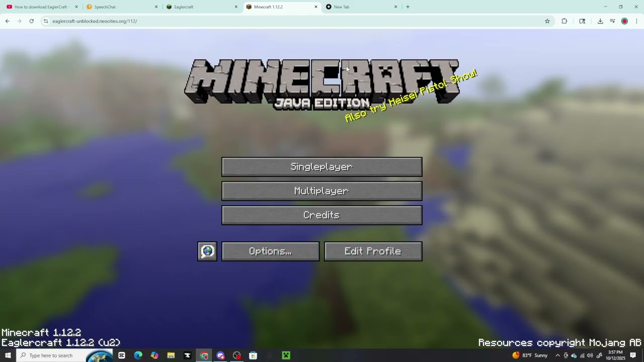
Task: Open a new browser tab with plus button
Action: click(408, 7)
